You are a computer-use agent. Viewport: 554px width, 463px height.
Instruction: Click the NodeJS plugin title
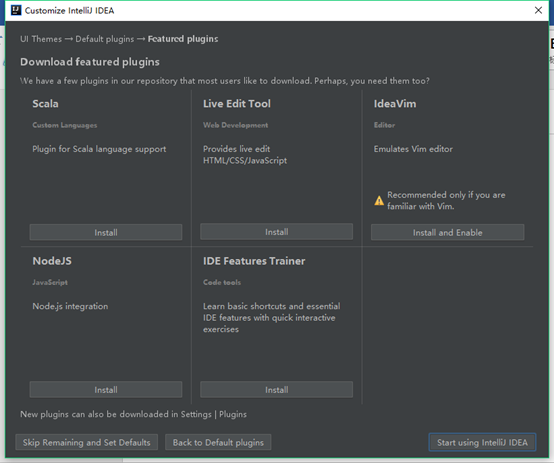point(52,261)
